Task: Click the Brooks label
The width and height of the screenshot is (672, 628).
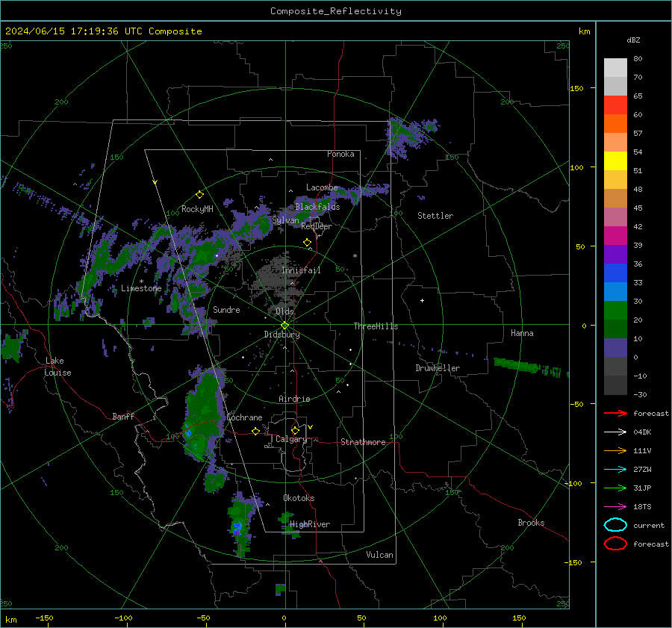Action: (x=531, y=523)
